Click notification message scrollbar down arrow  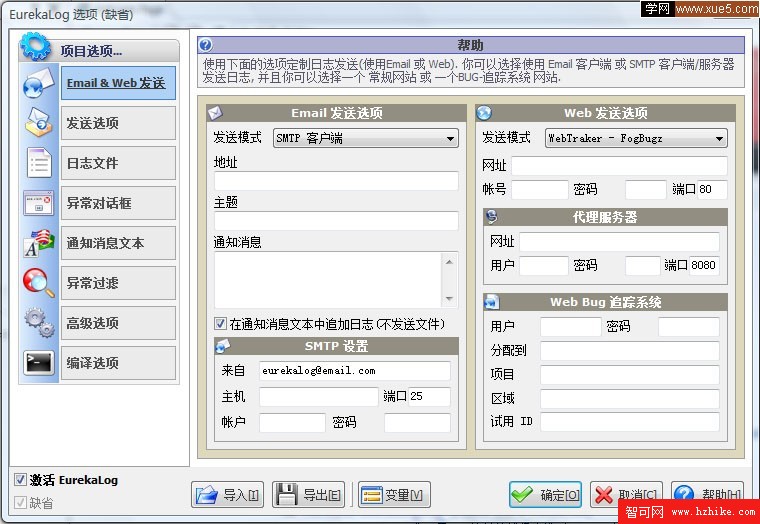pyautogui.click(x=449, y=298)
